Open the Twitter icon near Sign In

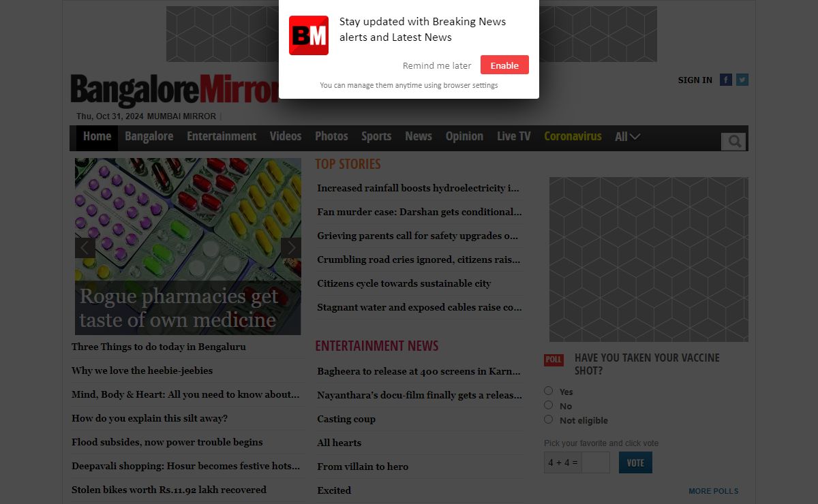tap(742, 80)
